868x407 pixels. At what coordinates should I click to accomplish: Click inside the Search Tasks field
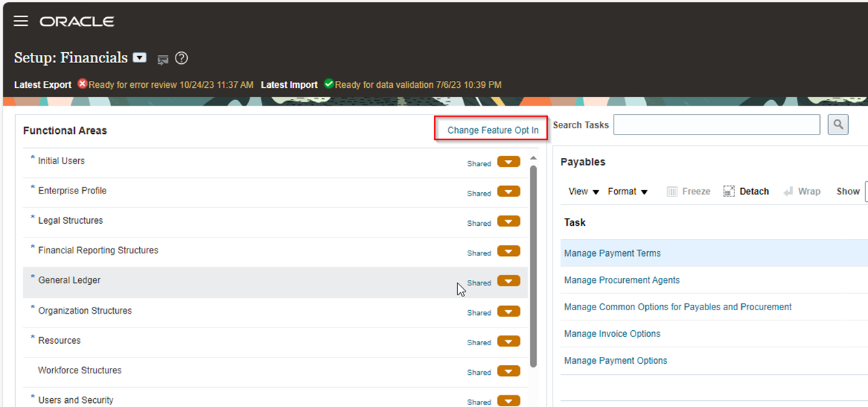tap(716, 124)
